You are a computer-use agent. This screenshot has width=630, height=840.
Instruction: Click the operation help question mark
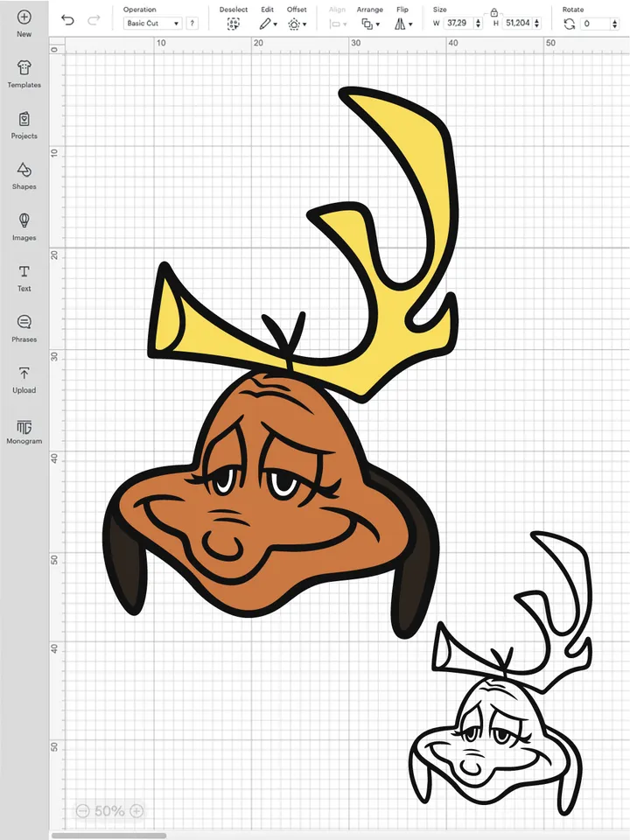[x=192, y=24]
